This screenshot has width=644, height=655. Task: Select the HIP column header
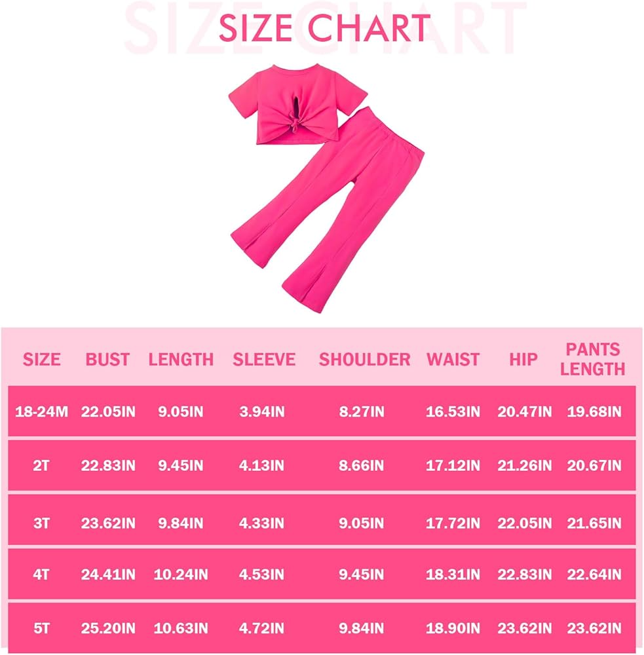(x=523, y=360)
